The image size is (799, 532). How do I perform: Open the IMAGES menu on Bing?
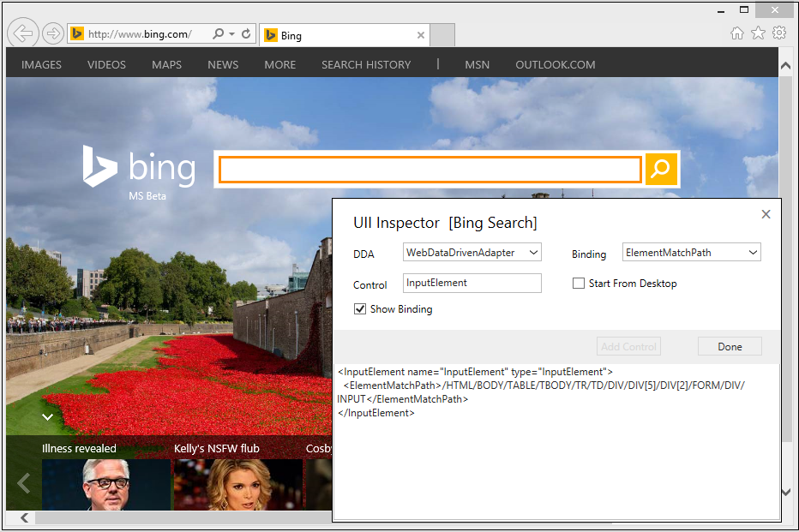click(41, 64)
